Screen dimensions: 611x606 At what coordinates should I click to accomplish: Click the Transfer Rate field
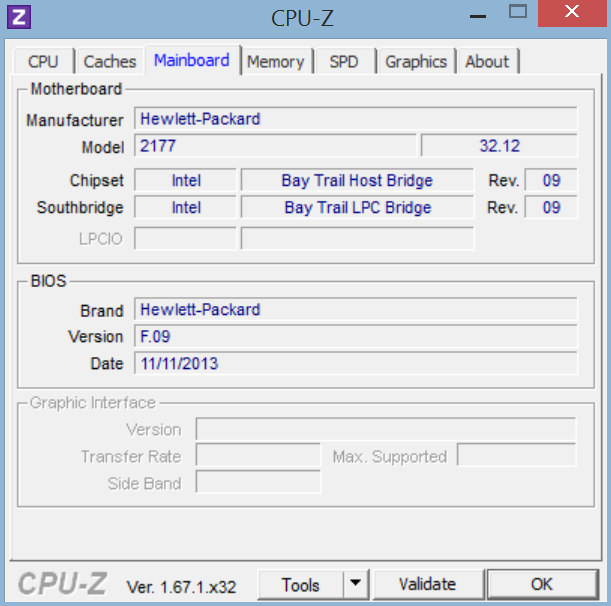pyautogui.click(x=258, y=455)
